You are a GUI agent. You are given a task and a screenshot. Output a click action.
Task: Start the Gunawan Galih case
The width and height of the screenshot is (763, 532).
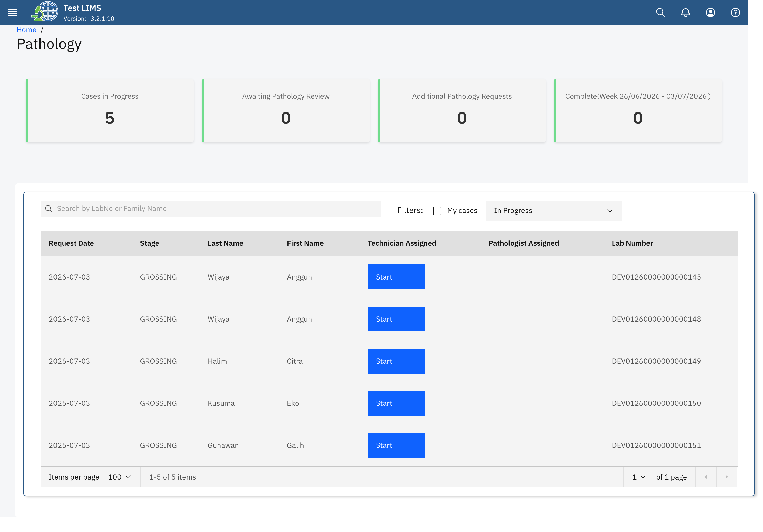[396, 445]
